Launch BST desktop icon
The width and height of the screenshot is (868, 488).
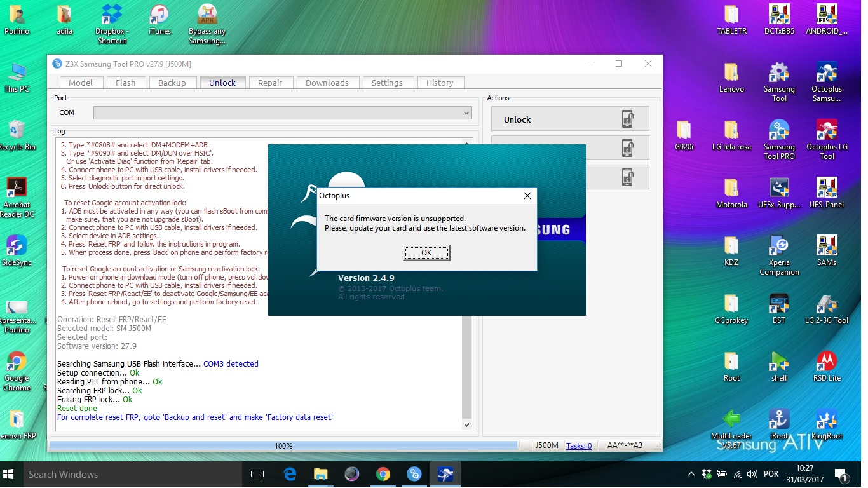coord(779,309)
